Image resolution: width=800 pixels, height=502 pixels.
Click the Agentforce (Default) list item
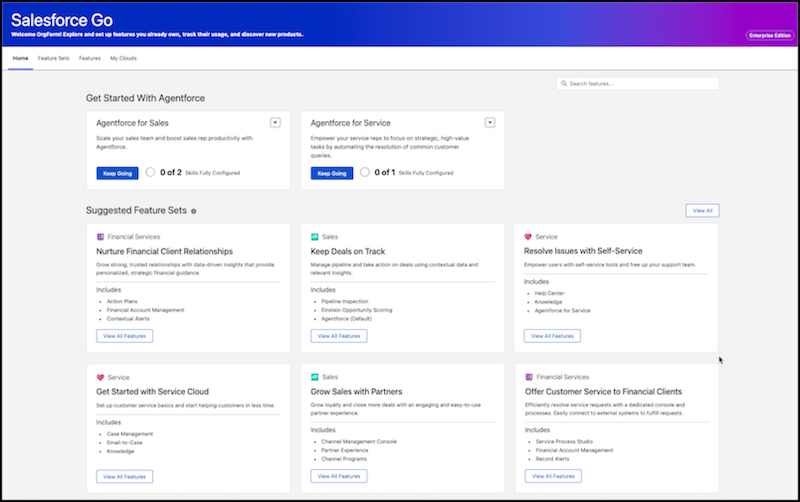pyautogui.click(x=346, y=319)
